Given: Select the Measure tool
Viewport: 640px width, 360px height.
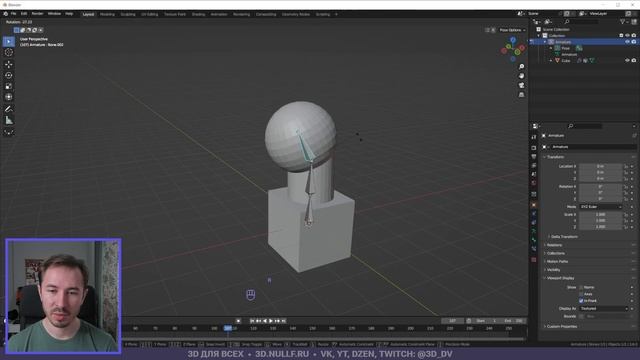Looking at the screenshot, I should [9, 120].
